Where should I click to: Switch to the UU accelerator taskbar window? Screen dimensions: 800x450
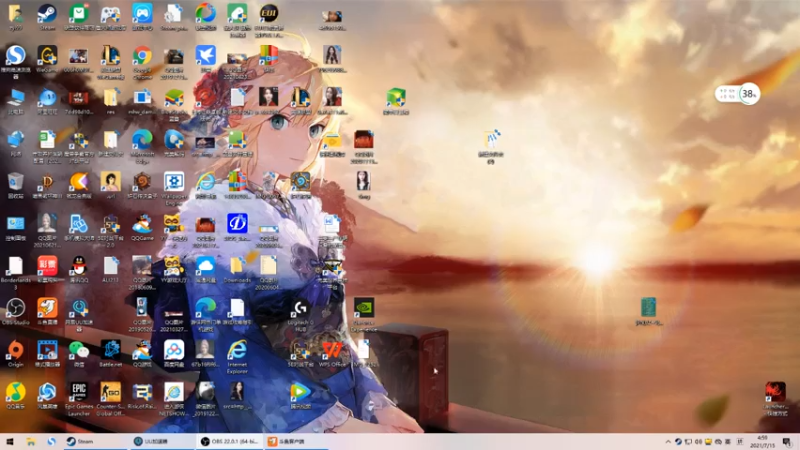162,441
